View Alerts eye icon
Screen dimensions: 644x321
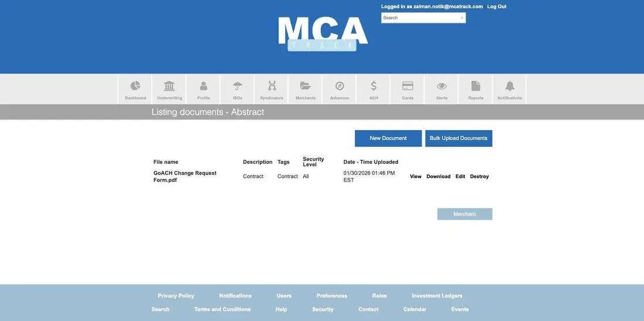click(442, 86)
